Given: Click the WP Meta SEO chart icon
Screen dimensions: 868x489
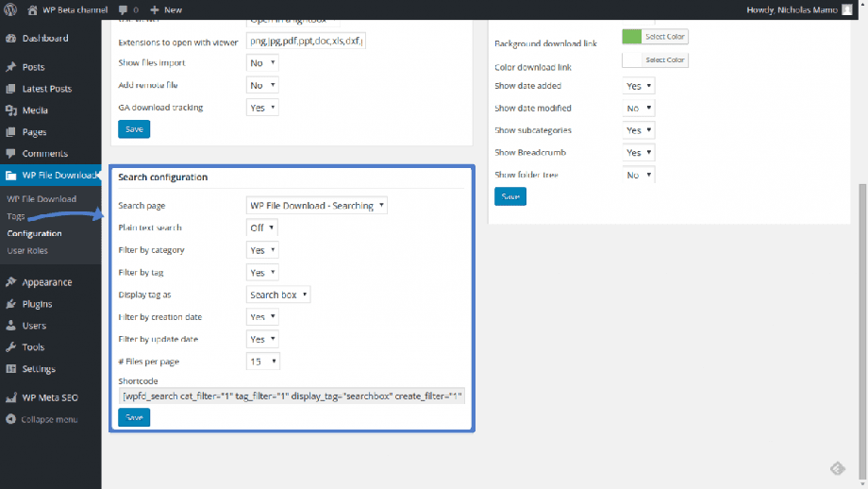Looking at the screenshot, I should (10, 397).
